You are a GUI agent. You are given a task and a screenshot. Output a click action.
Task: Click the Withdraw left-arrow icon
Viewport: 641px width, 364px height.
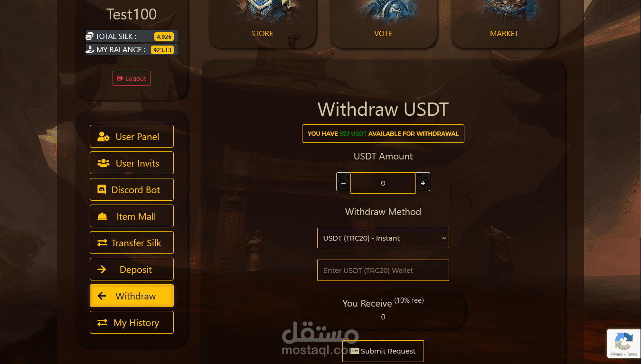pos(102,296)
